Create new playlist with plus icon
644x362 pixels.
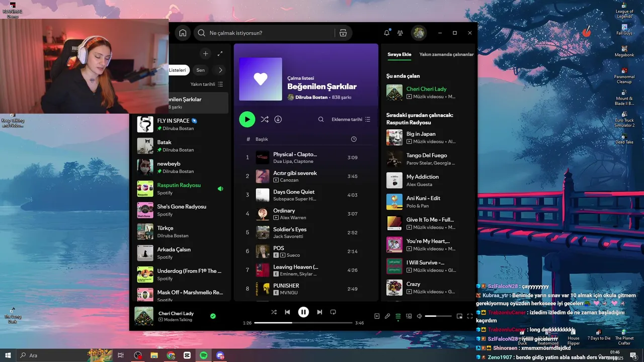pyautogui.click(x=205, y=53)
